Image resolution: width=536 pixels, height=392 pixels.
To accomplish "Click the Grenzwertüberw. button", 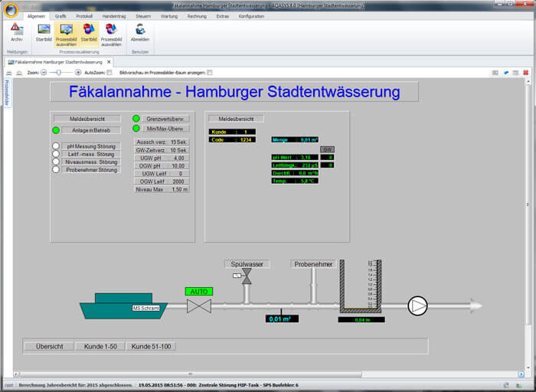I will pyautogui.click(x=165, y=119).
